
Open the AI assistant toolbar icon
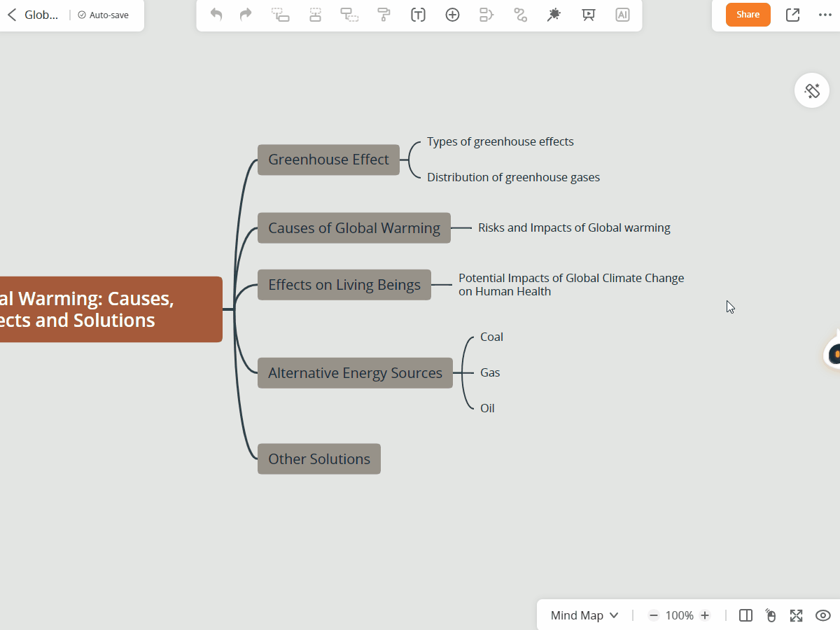point(622,15)
